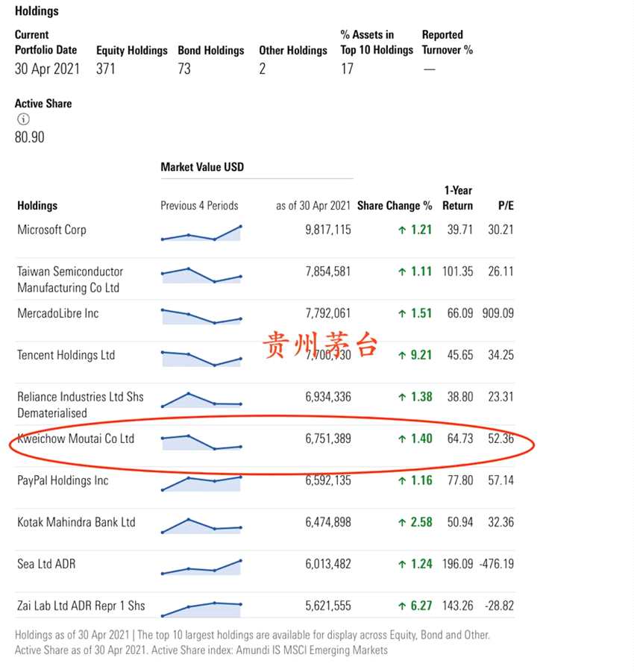Click the Microsoft Corp share change arrow
This screenshot has width=634, height=672.
pos(402,230)
